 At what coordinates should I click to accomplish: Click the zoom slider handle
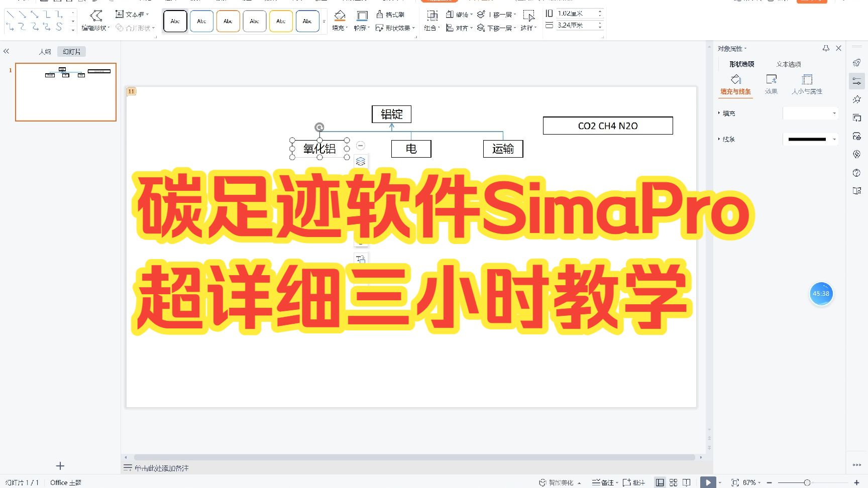click(807, 482)
